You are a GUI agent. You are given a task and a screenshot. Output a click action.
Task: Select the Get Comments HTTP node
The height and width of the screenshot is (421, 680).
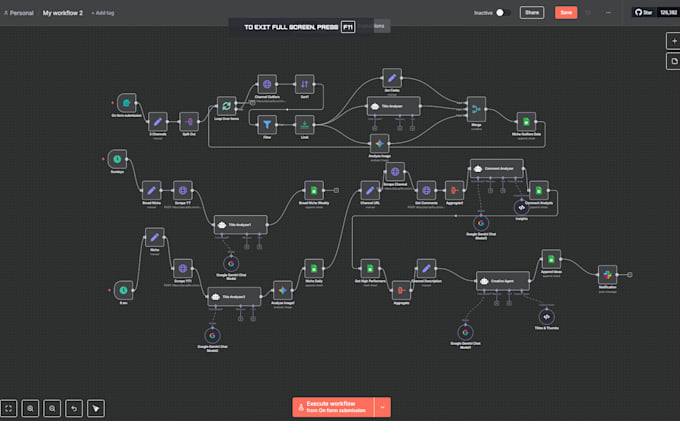(x=426, y=190)
